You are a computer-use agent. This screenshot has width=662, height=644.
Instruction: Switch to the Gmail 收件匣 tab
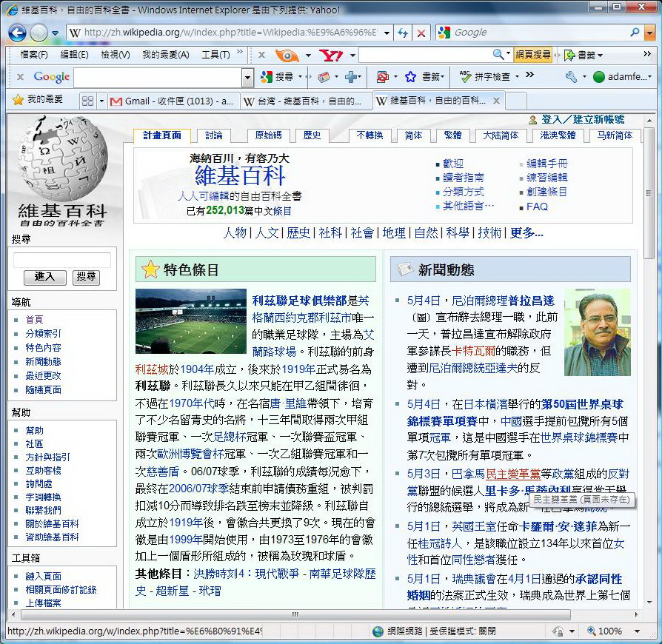coord(173,101)
